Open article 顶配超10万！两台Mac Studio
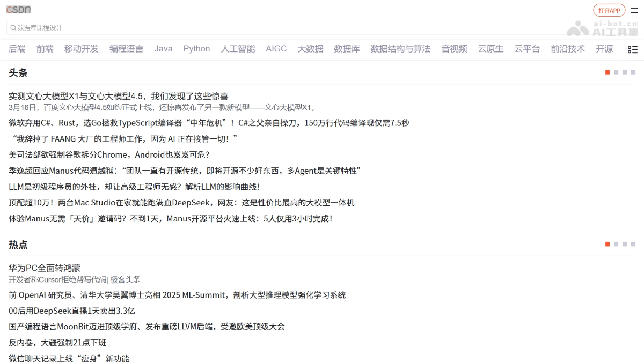644x362 pixels. click(x=181, y=203)
